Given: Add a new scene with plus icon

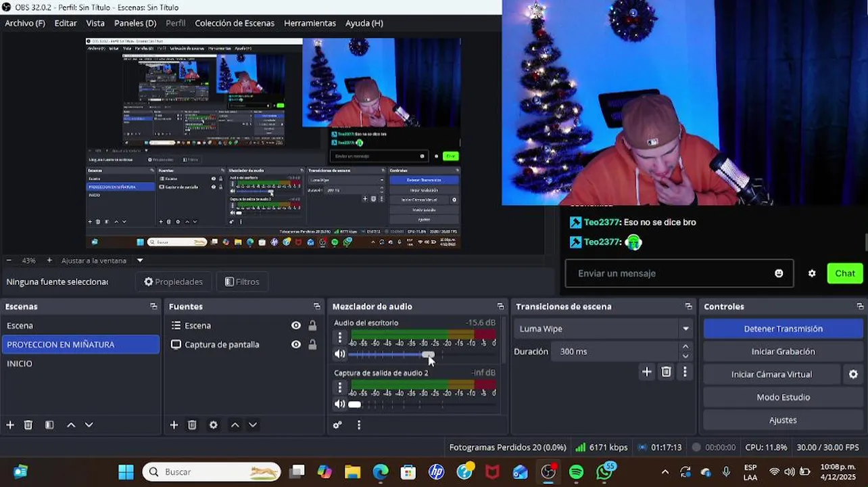Looking at the screenshot, I should click(10, 425).
